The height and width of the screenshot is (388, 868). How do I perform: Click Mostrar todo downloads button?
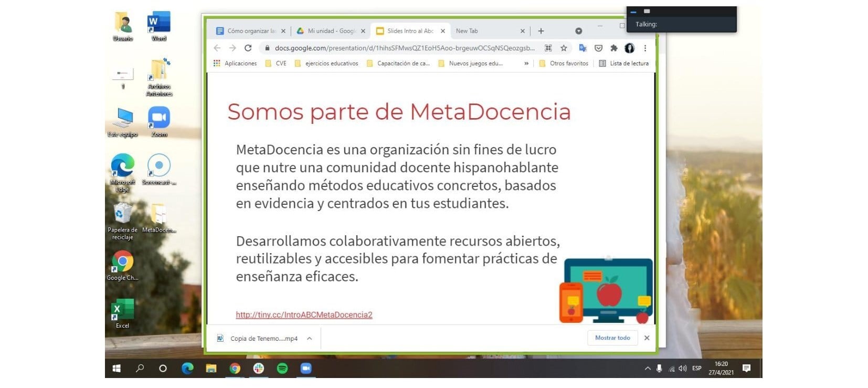[x=612, y=338]
